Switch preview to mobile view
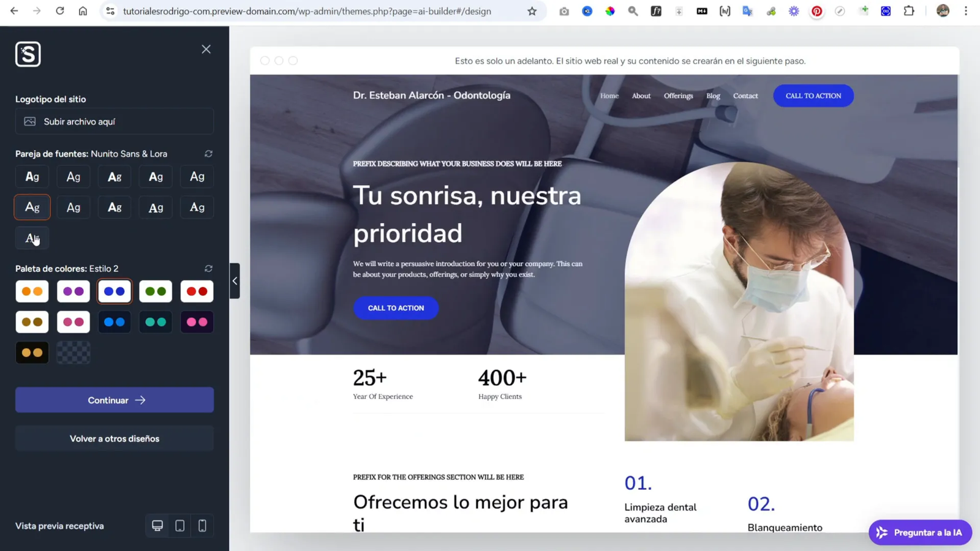The image size is (980, 551). tap(202, 525)
